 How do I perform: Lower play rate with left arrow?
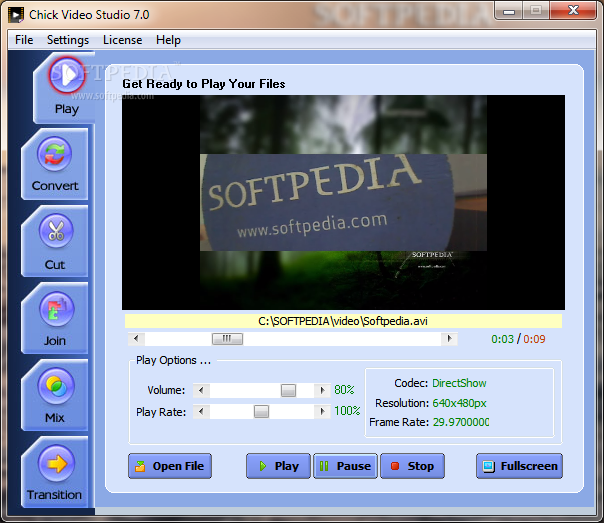click(x=201, y=411)
